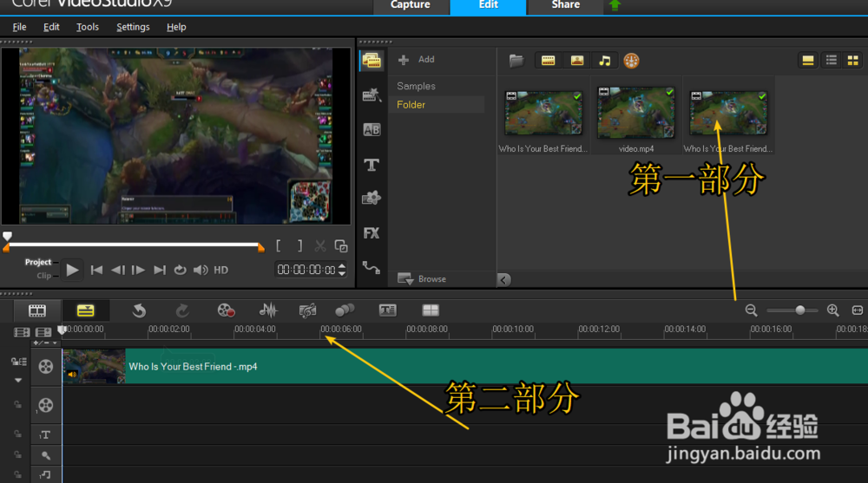The image size is (868, 483).
Task: Switch to Storyboard view
Action: click(x=37, y=310)
